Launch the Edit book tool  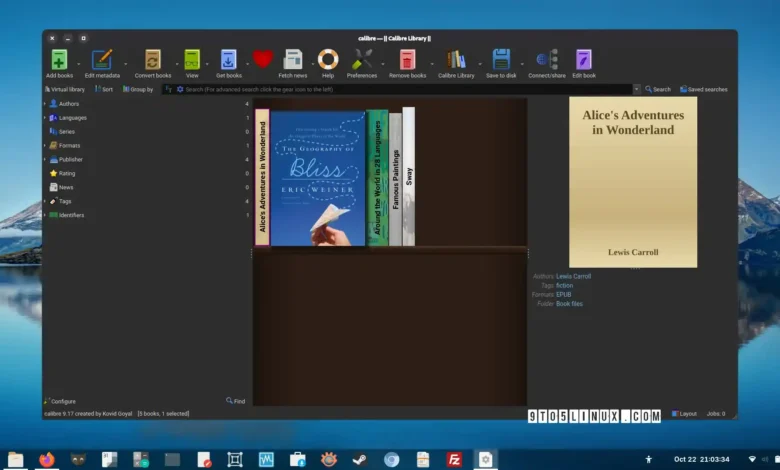pos(584,60)
